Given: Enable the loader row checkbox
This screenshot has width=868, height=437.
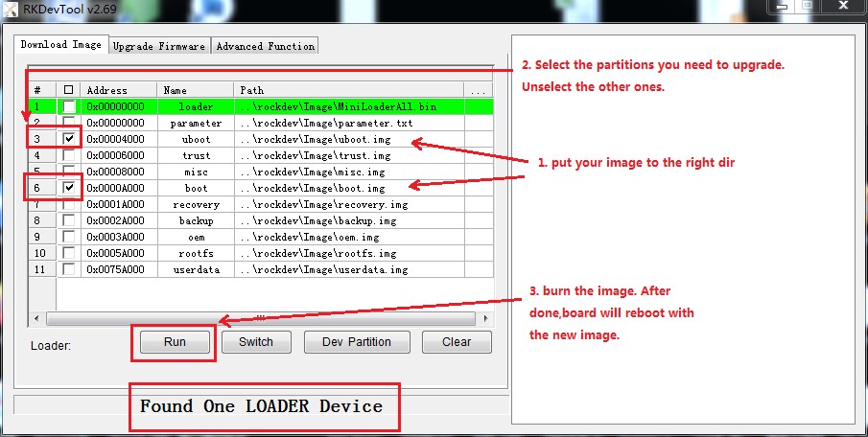Looking at the screenshot, I should pyautogui.click(x=69, y=106).
